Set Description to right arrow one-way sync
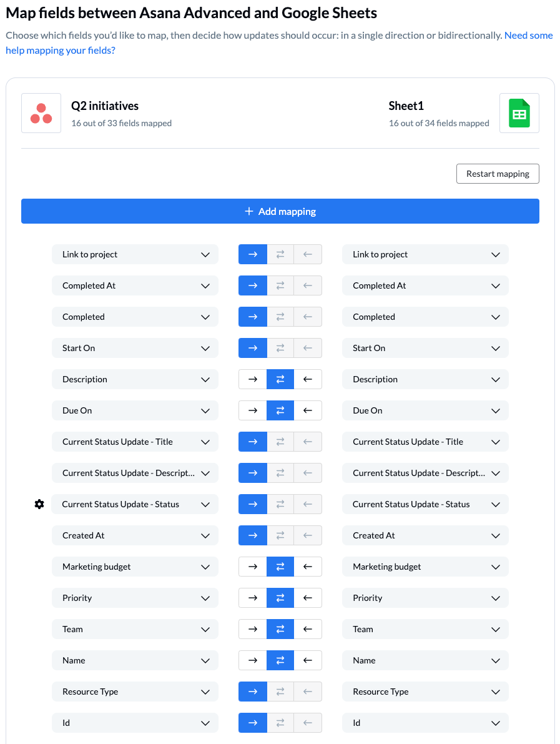 point(253,380)
